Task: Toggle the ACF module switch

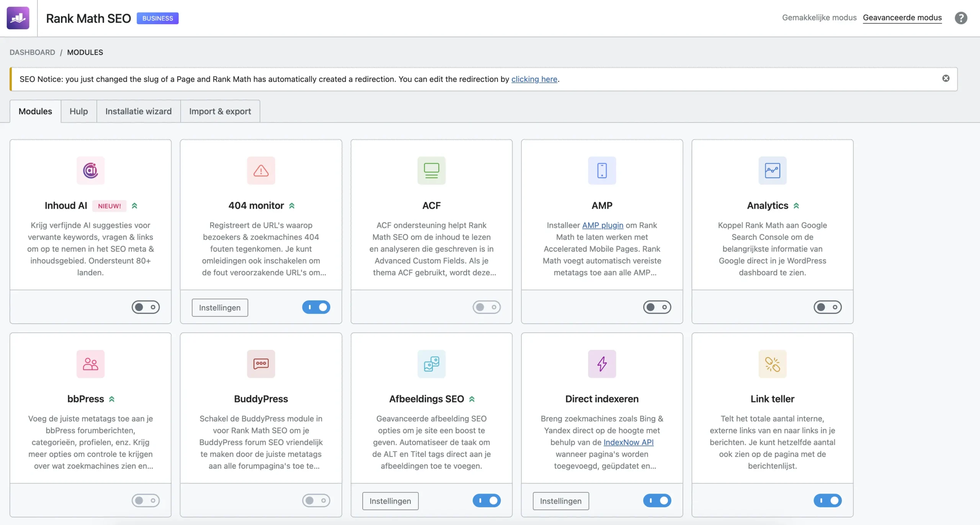Action: coord(487,307)
